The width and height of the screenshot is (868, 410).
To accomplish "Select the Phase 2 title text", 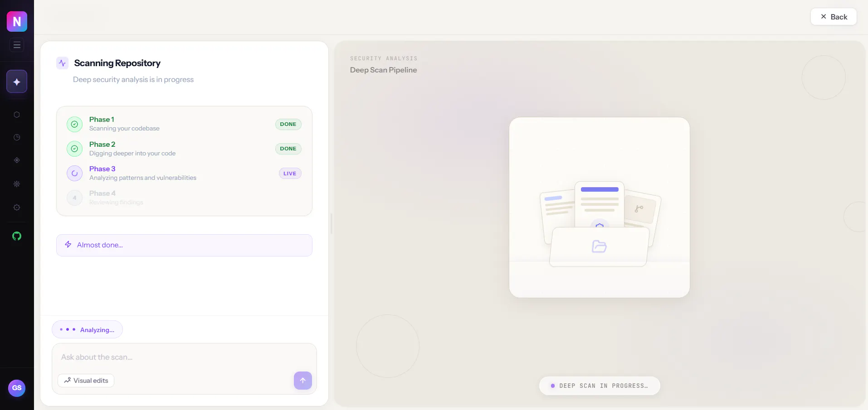I will (x=102, y=145).
